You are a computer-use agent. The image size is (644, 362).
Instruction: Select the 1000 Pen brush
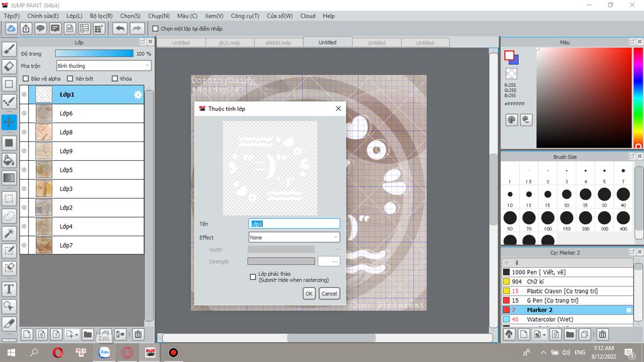pyautogui.click(x=567, y=272)
